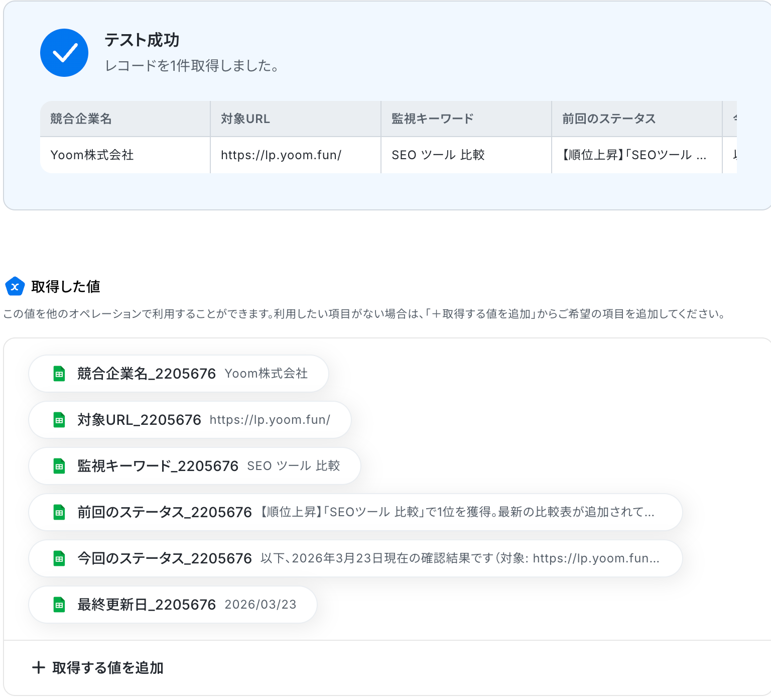The height and width of the screenshot is (700, 771).
Task: Click the 競合企業名 column header
Action: [x=125, y=119]
